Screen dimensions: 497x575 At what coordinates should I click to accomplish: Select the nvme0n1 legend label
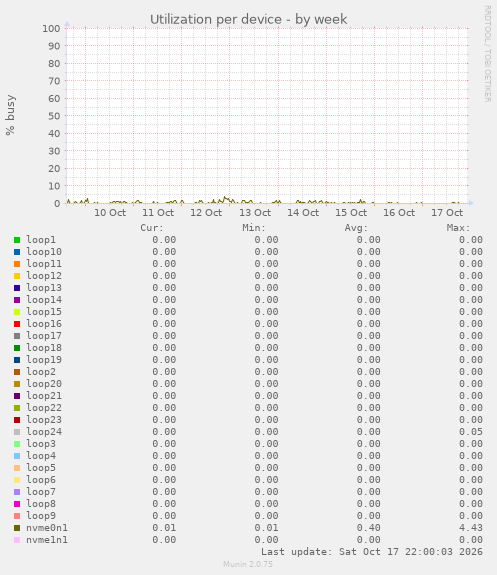(47, 528)
